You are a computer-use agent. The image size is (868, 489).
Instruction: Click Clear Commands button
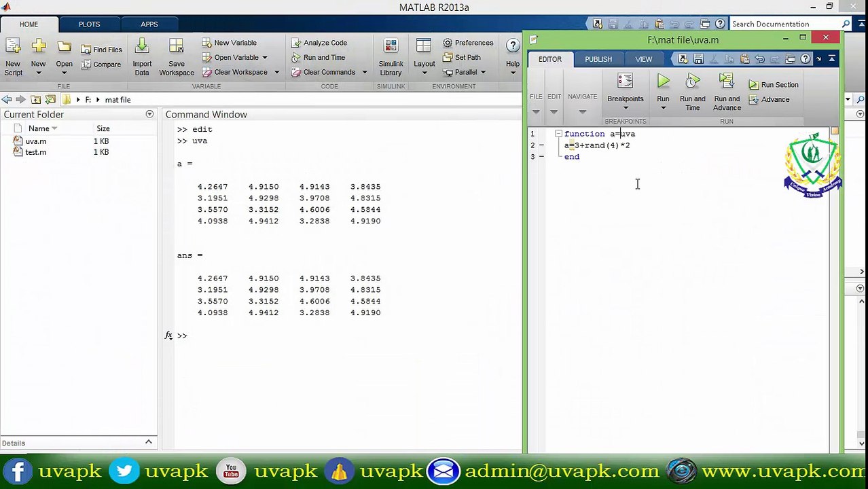323,72
